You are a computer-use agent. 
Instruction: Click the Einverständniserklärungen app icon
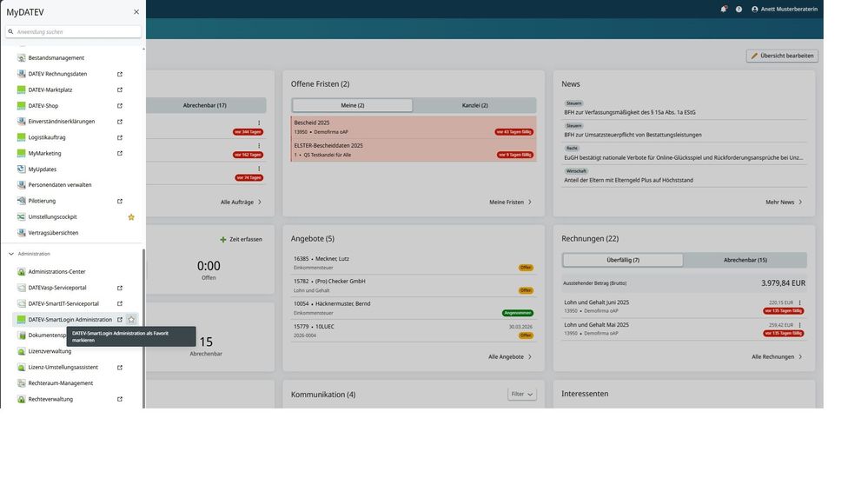pyautogui.click(x=21, y=122)
